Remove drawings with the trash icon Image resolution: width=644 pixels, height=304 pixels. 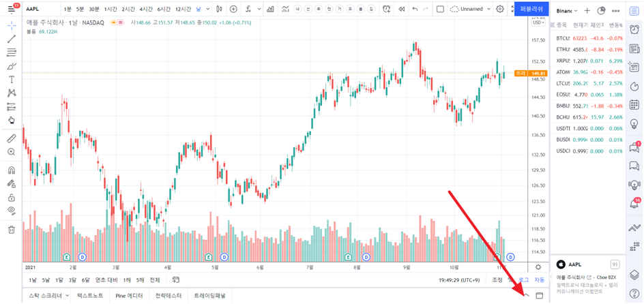click(12, 229)
